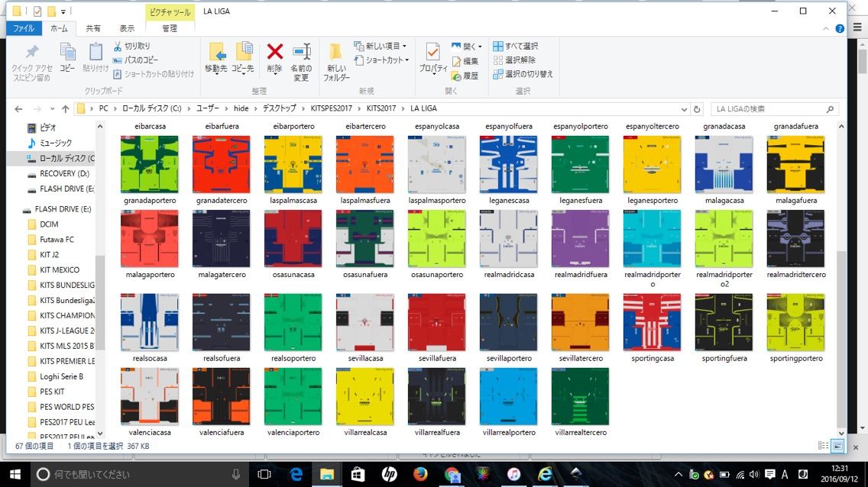Open the Picture Tools (ピクチャ ツール) tab

[x=170, y=11]
